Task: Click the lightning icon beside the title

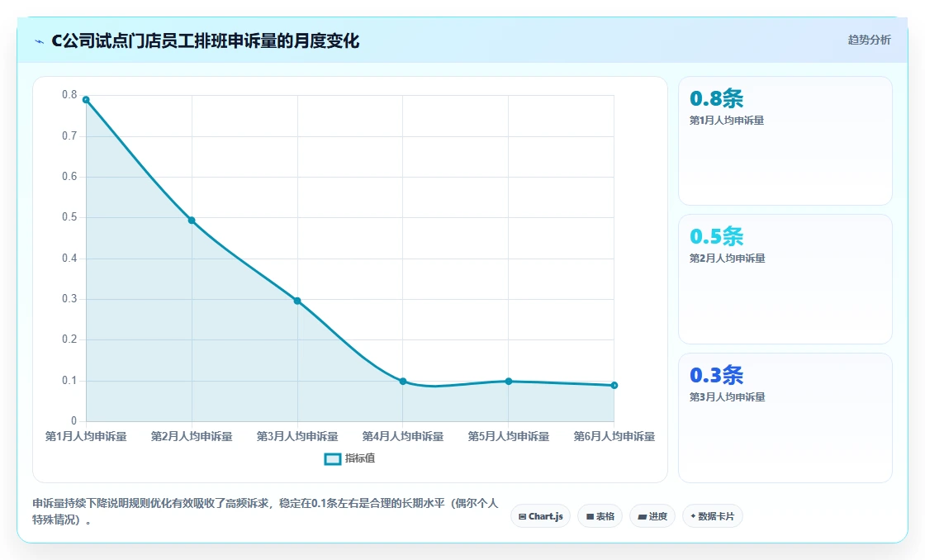Action: pos(40,41)
